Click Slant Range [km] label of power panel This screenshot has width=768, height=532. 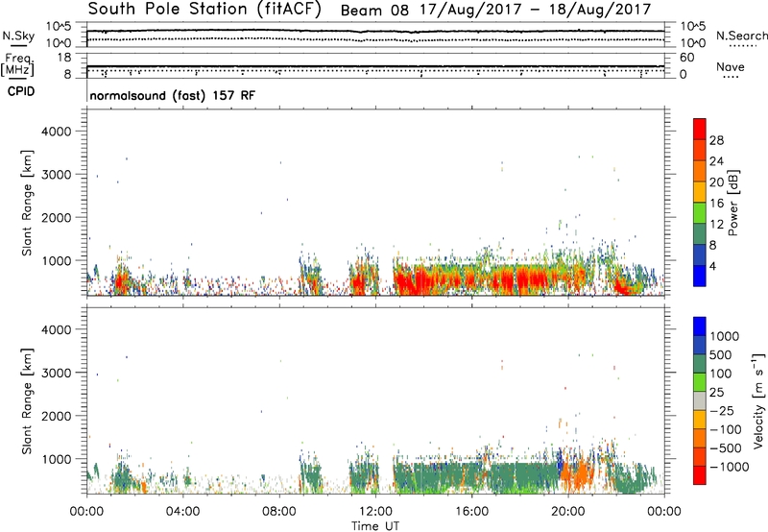(x=27, y=203)
